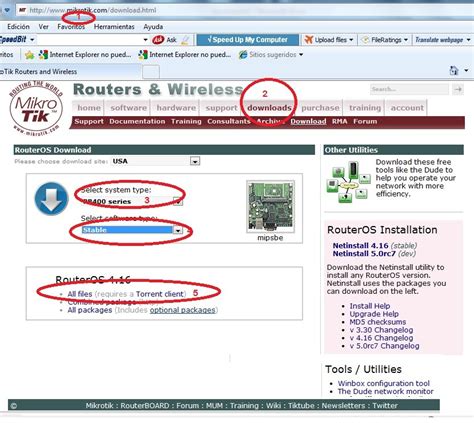Click the All files torrent link
474x423 pixels.
80,294
